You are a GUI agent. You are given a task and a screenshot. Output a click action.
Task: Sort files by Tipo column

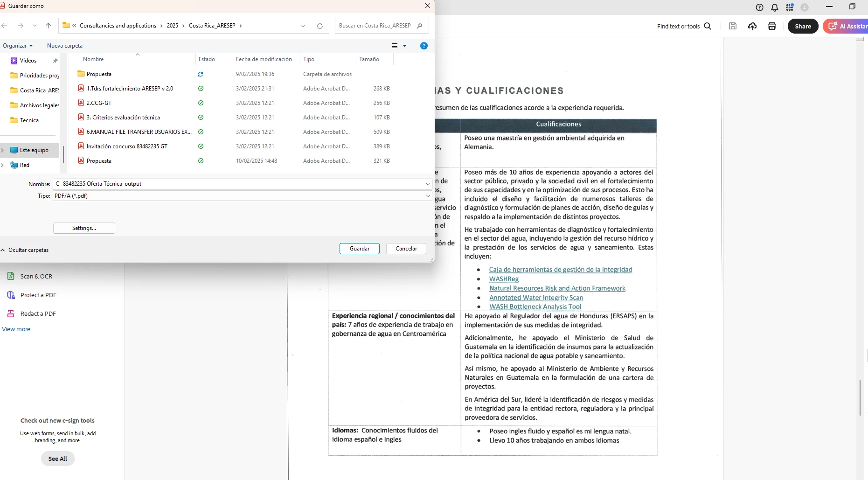(x=309, y=59)
